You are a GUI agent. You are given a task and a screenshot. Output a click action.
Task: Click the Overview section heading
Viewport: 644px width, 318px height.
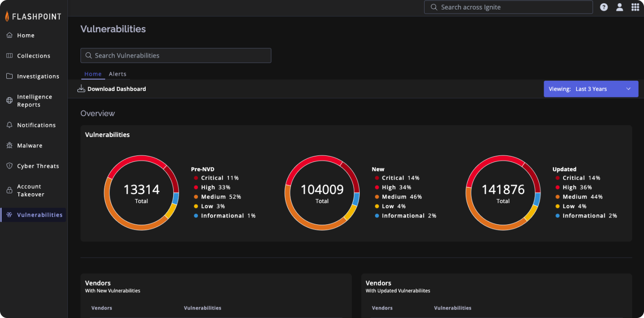[x=98, y=114]
